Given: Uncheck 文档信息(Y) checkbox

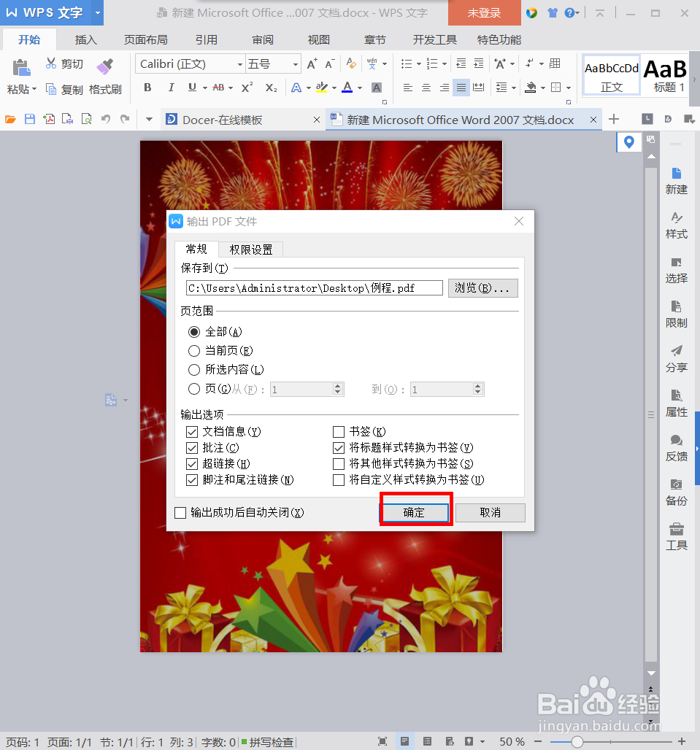Looking at the screenshot, I should [x=192, y=432].
